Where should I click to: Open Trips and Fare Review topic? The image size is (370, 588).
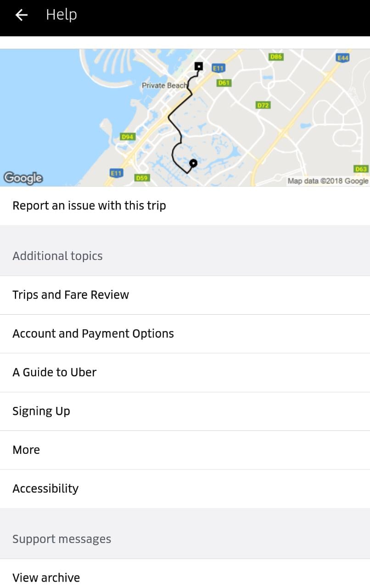click(x=71, y=295)
